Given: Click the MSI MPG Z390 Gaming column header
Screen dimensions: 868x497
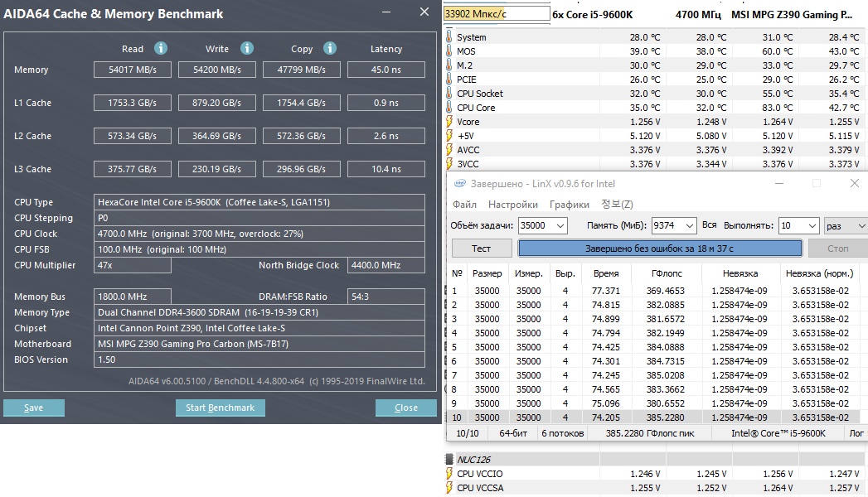Looking at the screenshot, I should click(792, 15).
